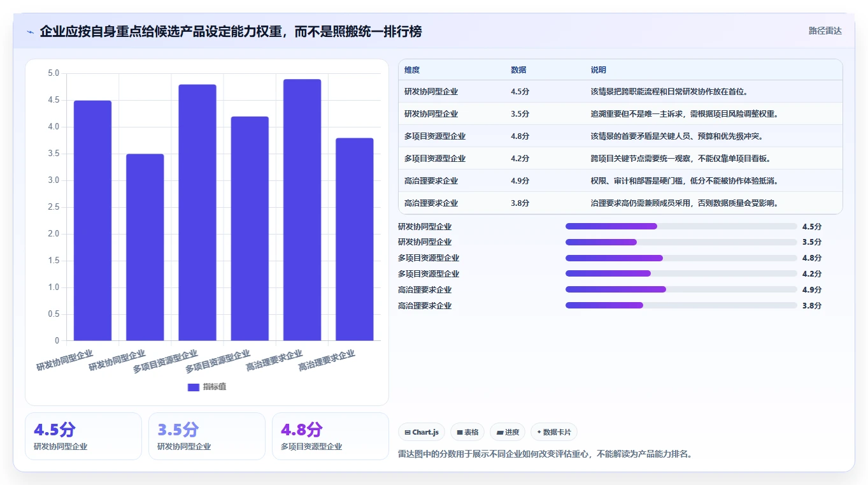Select the 4.2 bar in the chart
Image resolution: width=868 pixels, height=485 pixels.
tap(250, 228)
